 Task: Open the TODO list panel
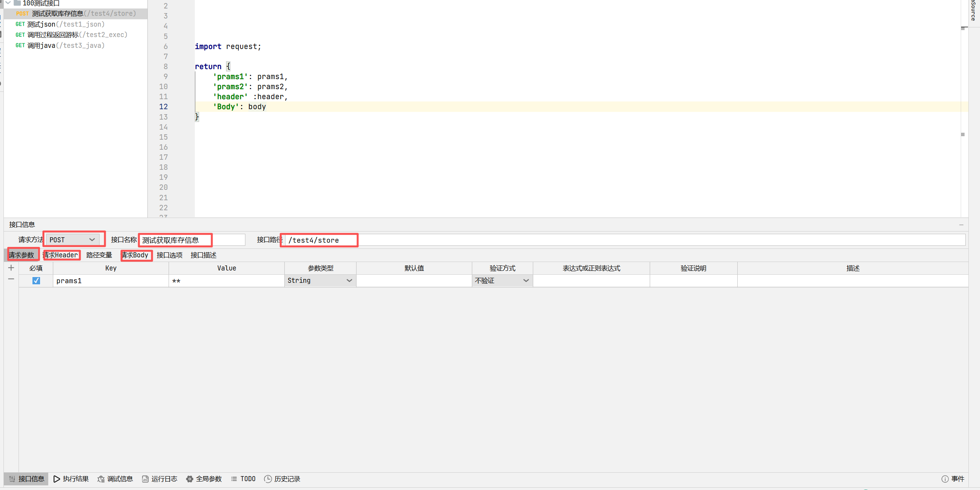click(x=247, y=479)
